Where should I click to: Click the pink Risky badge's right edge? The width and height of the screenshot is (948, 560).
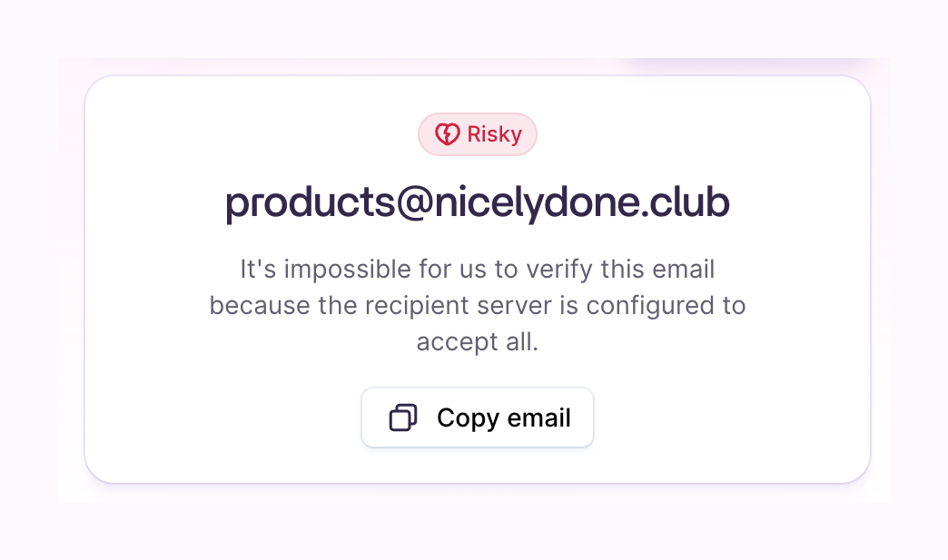pyautogui.click(x=532, y=135)
